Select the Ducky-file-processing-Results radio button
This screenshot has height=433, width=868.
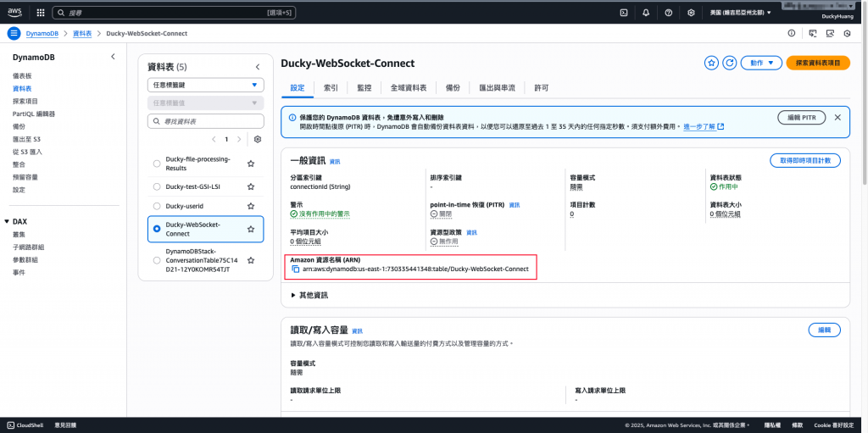click(x=157, y=164)
